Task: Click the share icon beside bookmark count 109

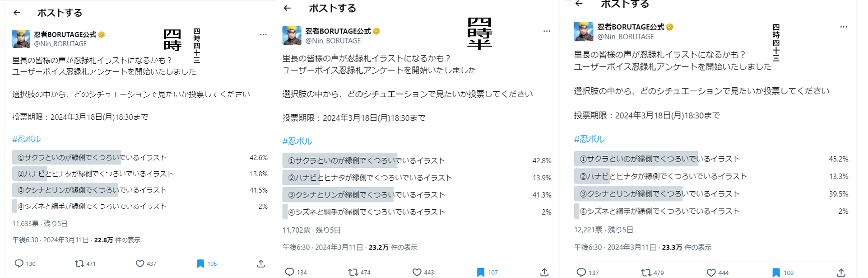Action: click(841, 273)
